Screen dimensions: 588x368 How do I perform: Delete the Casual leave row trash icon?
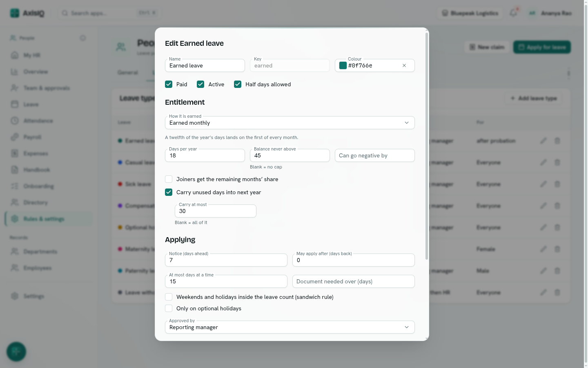pos(557,162)
